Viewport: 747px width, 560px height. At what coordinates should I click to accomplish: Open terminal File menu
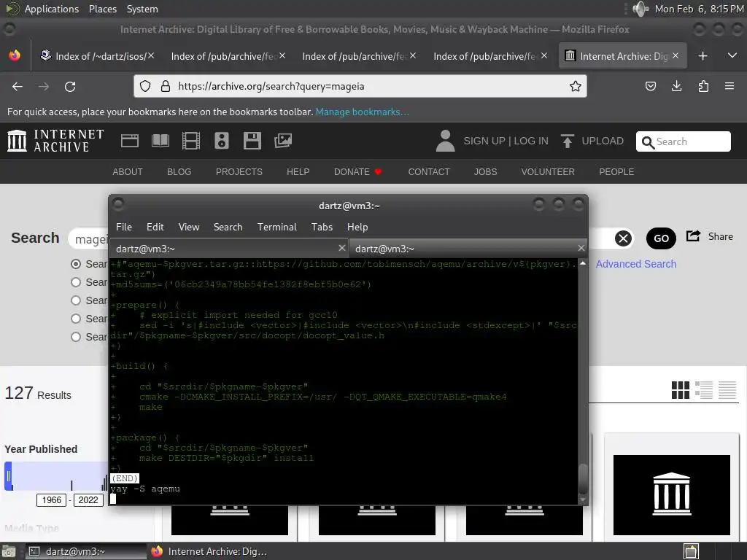coord(124,227)
